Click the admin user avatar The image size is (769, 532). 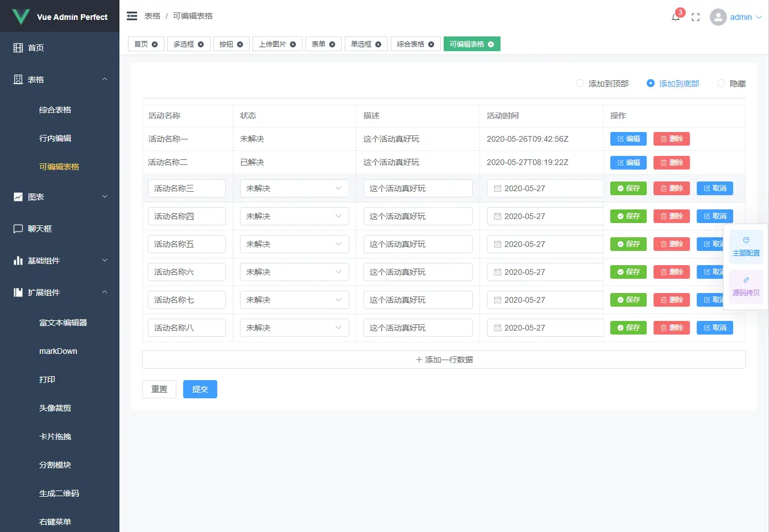pos(718,17)
